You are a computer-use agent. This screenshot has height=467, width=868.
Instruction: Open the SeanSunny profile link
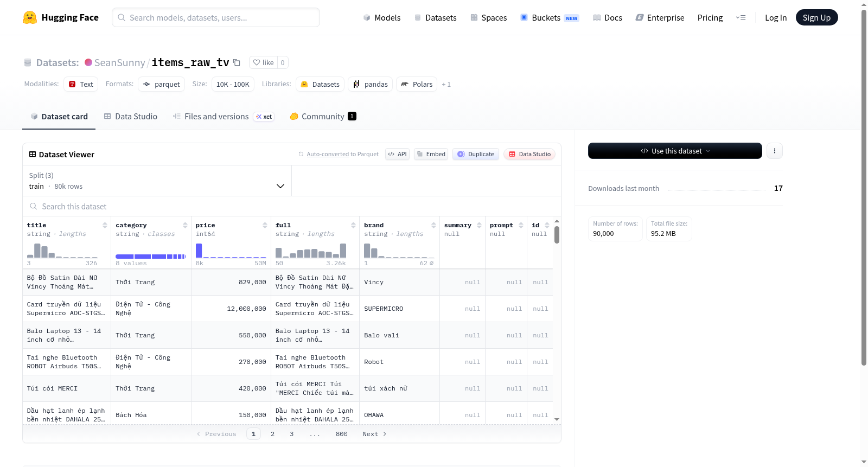tap(120, 62)
